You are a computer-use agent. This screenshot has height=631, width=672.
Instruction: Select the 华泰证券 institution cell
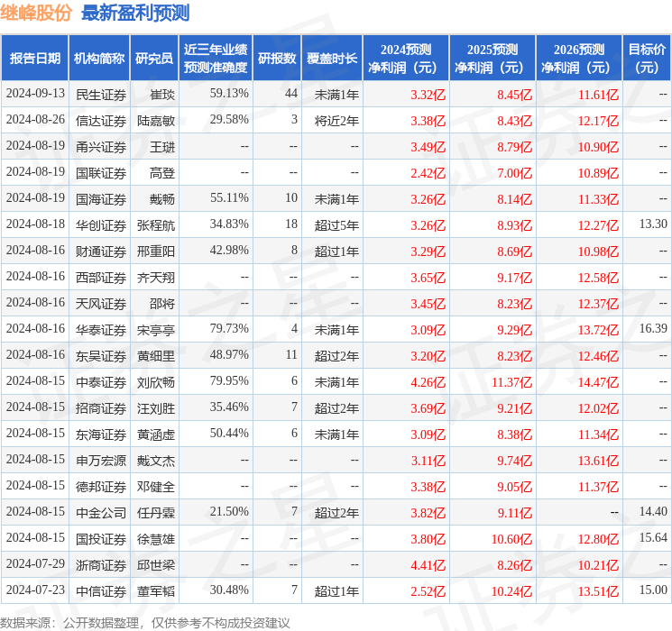[x=101, y=329]
